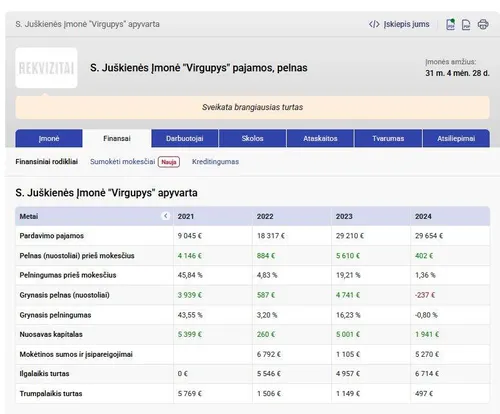The width and height of the screenshot is (500, 414).
Task: Open the Tvarumas tab
Action: [388, 138]
